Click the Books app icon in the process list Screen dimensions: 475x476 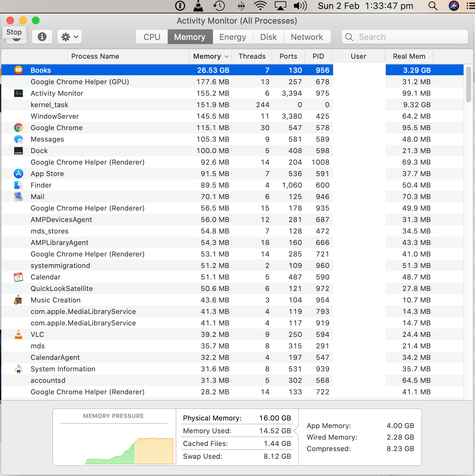18,70
